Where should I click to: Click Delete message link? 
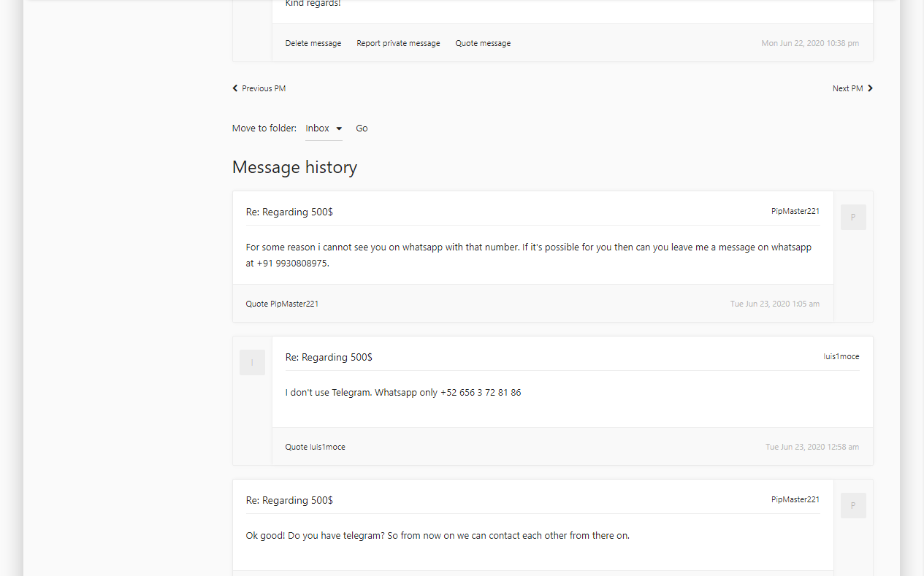click(x=313, y=44)
